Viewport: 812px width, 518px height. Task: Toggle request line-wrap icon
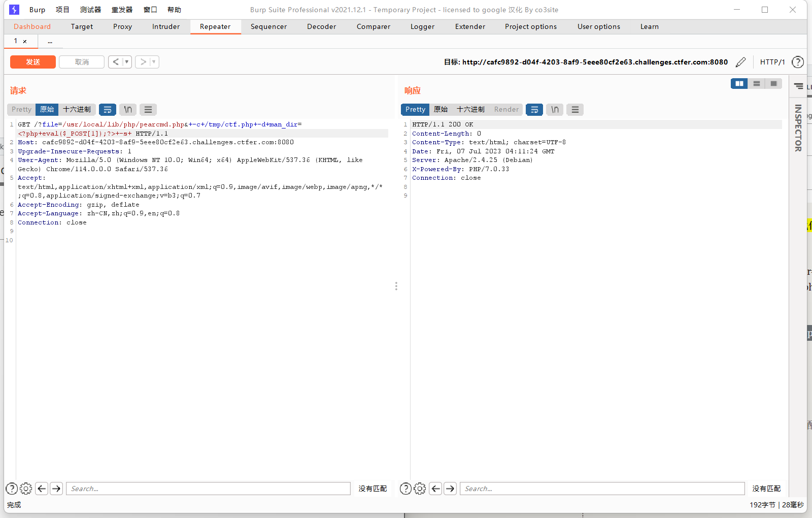[108, 109]
